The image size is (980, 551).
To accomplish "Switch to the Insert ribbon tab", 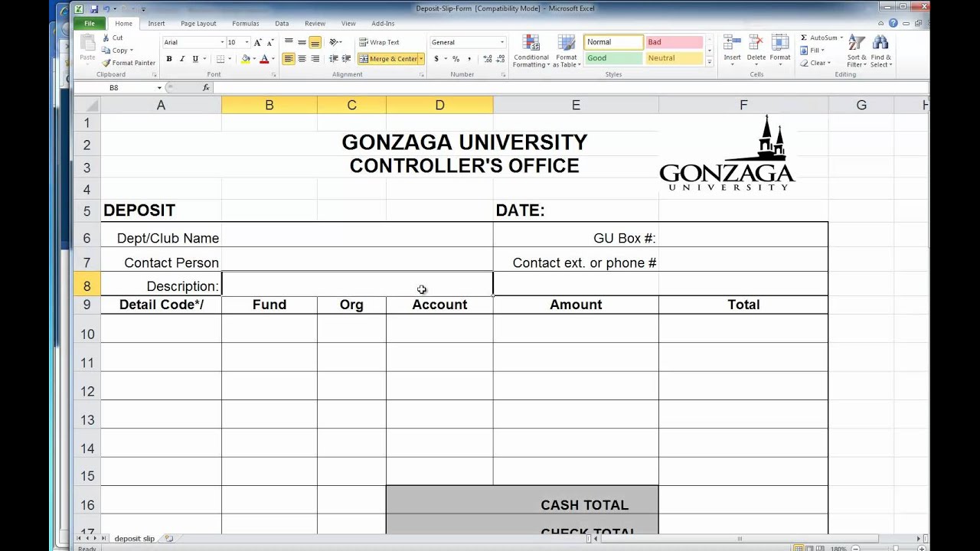I will click(x=156, y=24).
